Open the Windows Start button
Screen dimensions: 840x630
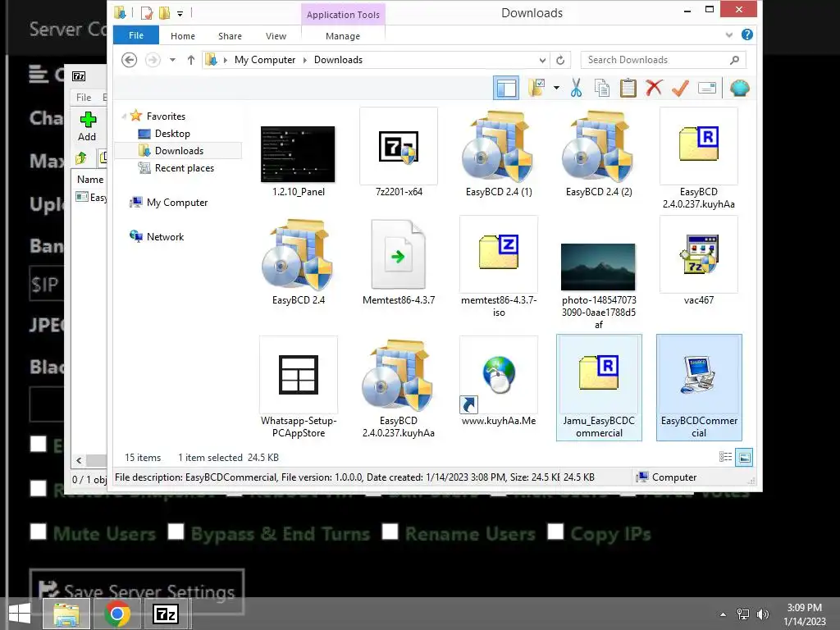tap(20, 614)
